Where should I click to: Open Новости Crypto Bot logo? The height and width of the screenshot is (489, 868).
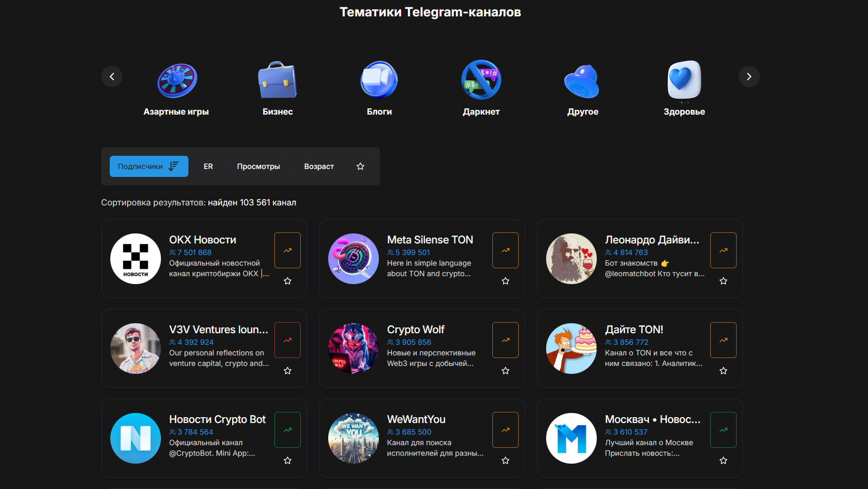point(136,438)
